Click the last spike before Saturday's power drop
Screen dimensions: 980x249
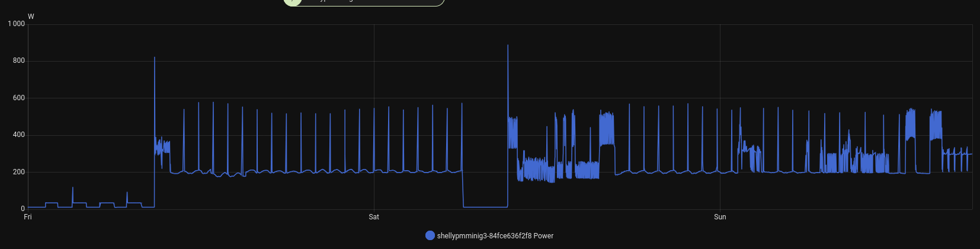point(462,104)
